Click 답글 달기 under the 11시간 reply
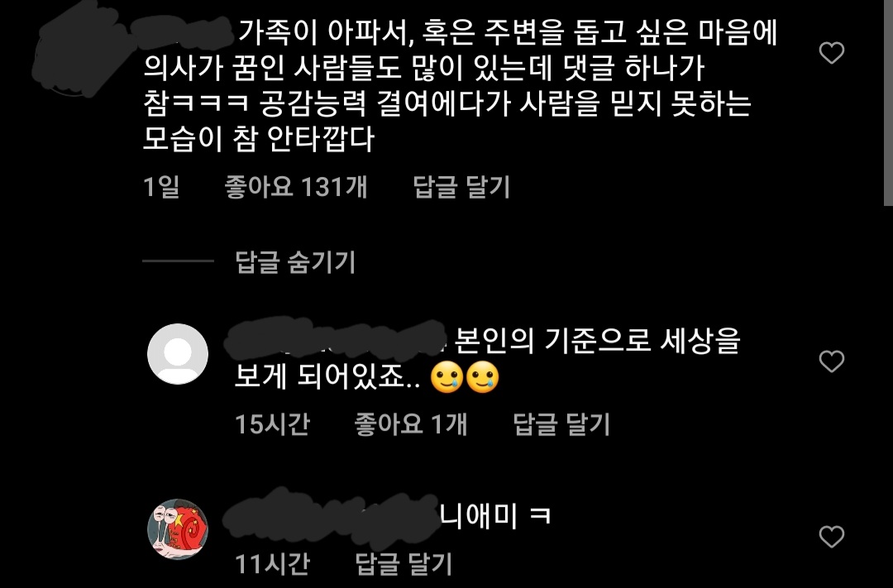The image size is (893, 588). click(x=404, y=564)
